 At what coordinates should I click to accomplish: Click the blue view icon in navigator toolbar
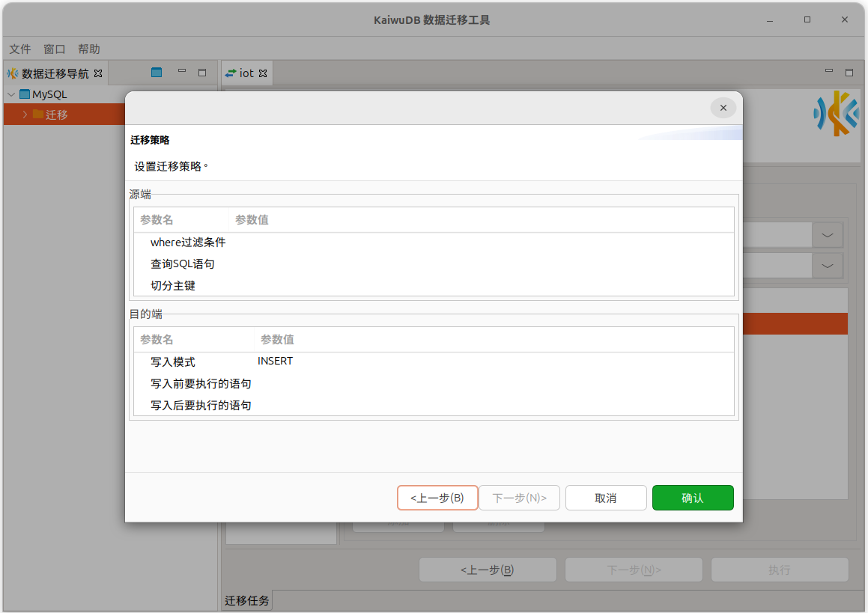(157, 73)
